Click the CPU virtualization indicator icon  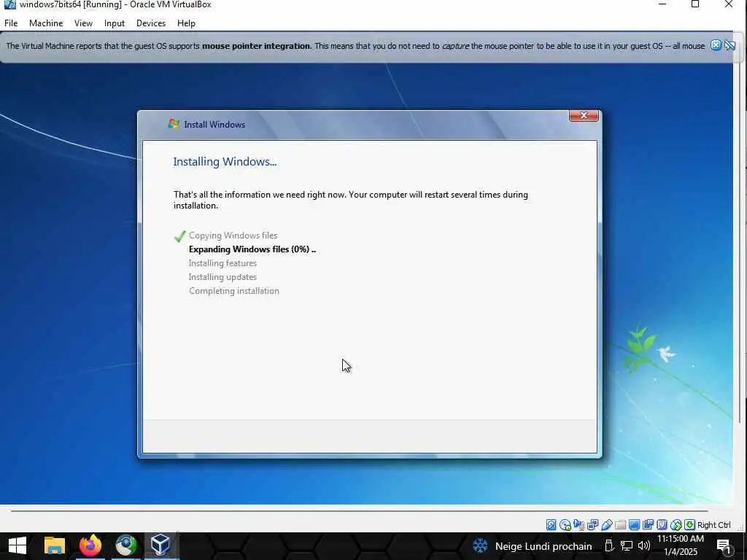pos(662,525)
